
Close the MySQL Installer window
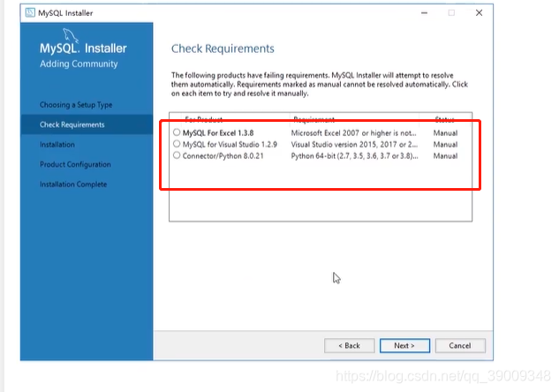click(x=479, y=13)
